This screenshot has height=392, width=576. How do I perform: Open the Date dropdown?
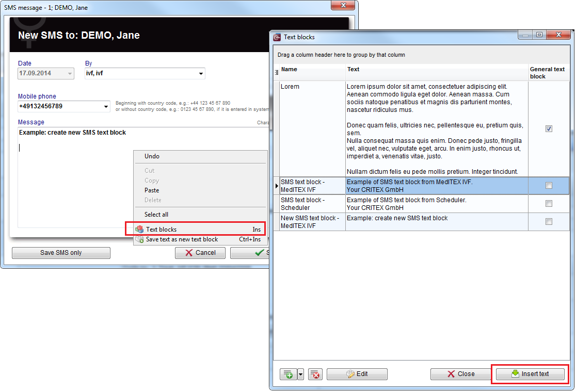70,74
